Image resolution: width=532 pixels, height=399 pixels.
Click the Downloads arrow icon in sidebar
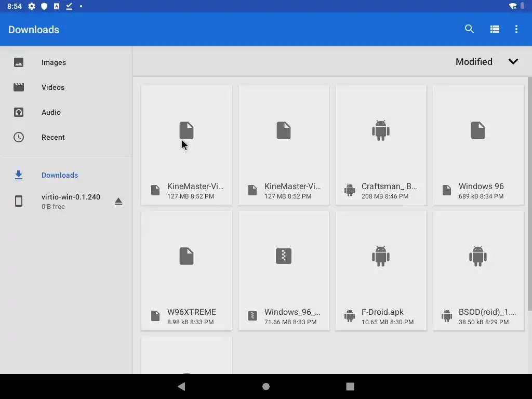(x=19, y=175)
